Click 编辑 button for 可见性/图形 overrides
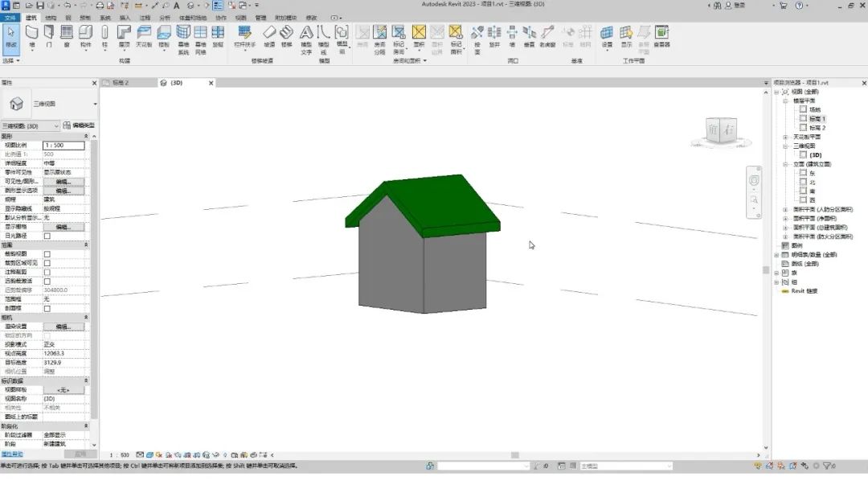 pyautogui.click(x=64, y=182)
